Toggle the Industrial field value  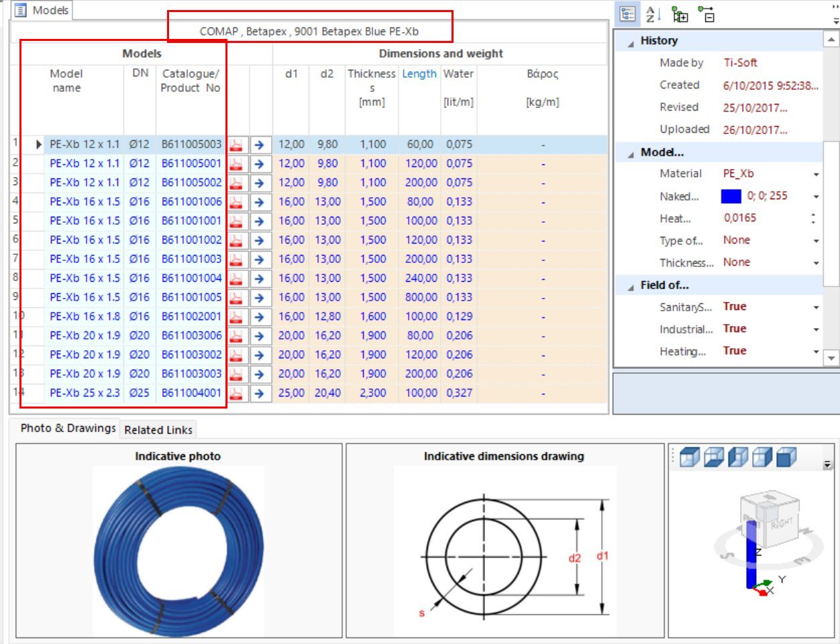click(815, 329)
